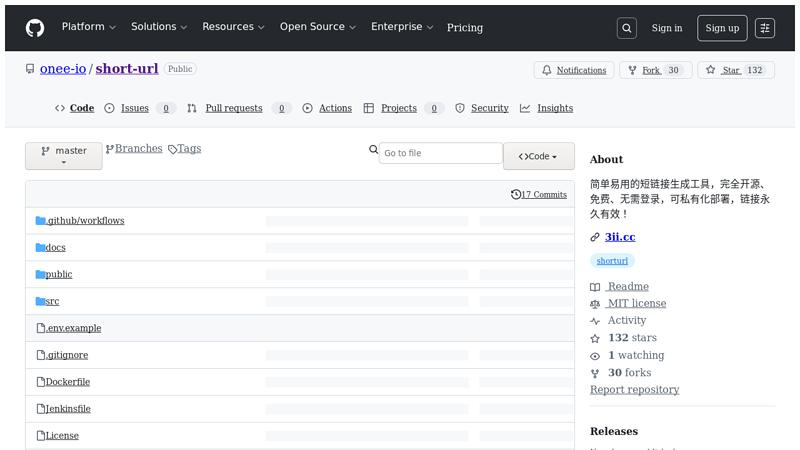
Task: Expand the Platform menu
Action: coord(89,27)
